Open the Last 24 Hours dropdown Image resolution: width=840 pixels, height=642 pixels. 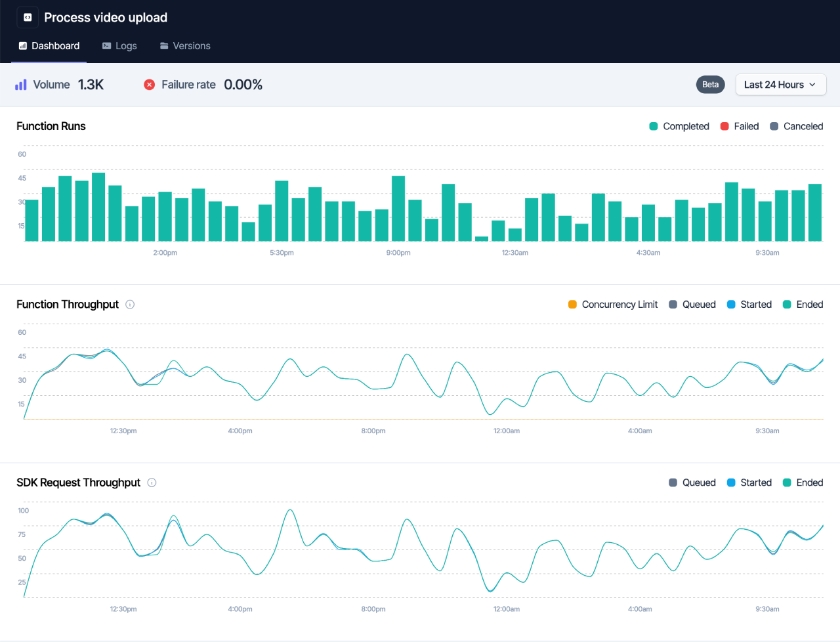pyautogui.click(x=781, y=85)
